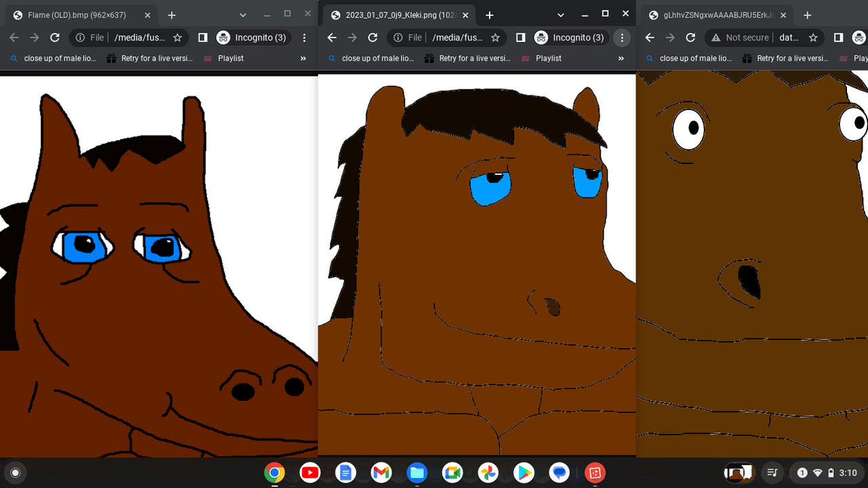The height and width of the screenshot is (488, 868).
Task: Close the Flame (OLD).bmp tab
Action: tap(147, 15)
